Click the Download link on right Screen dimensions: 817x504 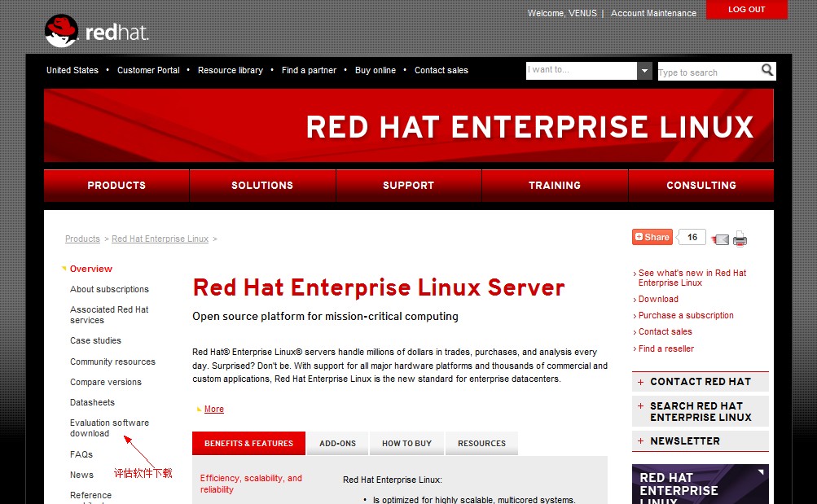coord(658,299)
